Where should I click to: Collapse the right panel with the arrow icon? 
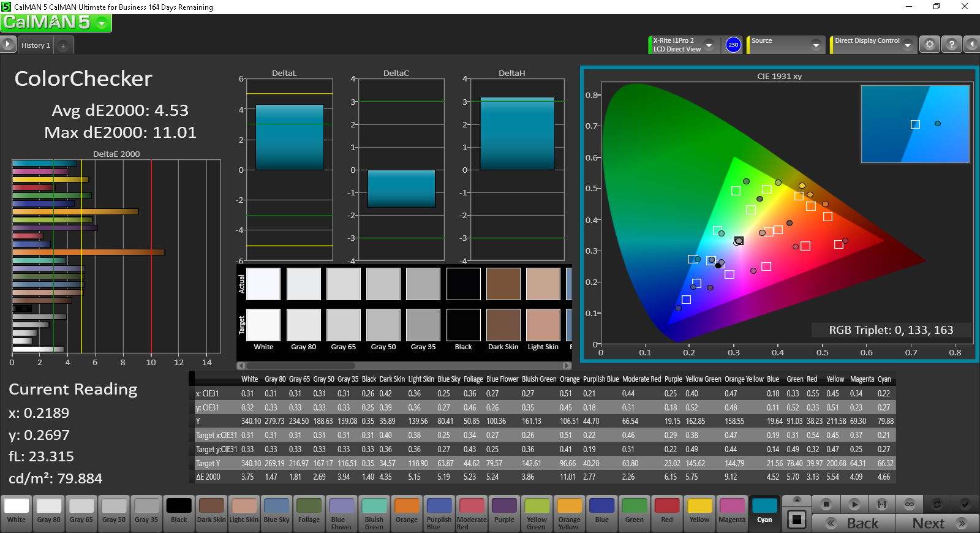971,44
